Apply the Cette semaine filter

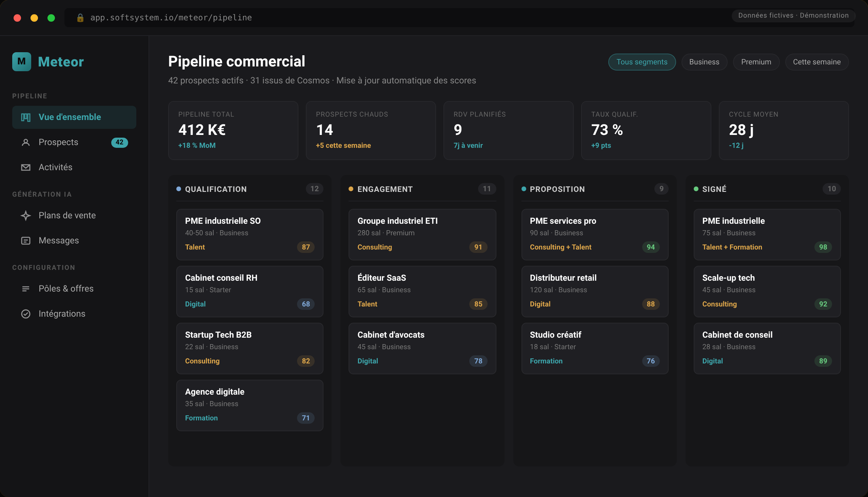click(x=816, y=62)
